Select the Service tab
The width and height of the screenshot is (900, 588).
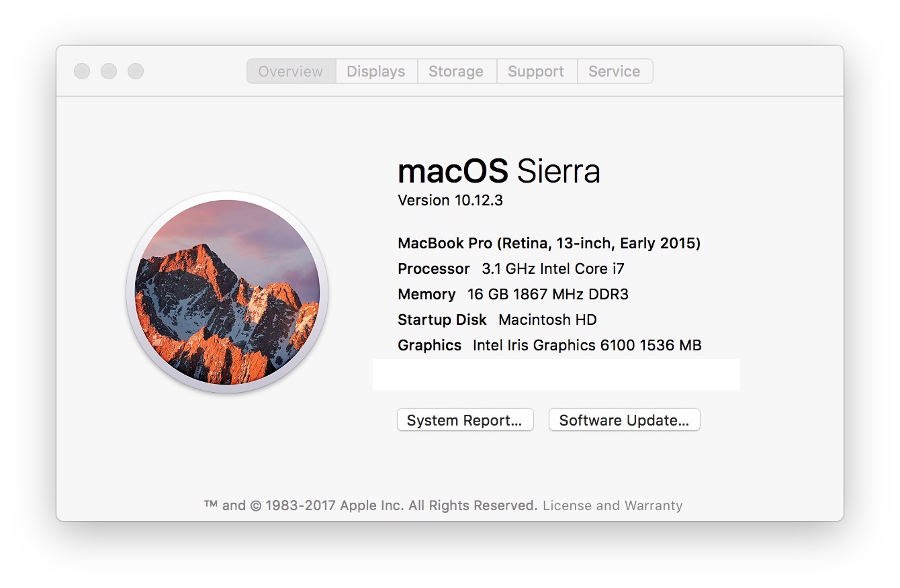pos(615,71)
